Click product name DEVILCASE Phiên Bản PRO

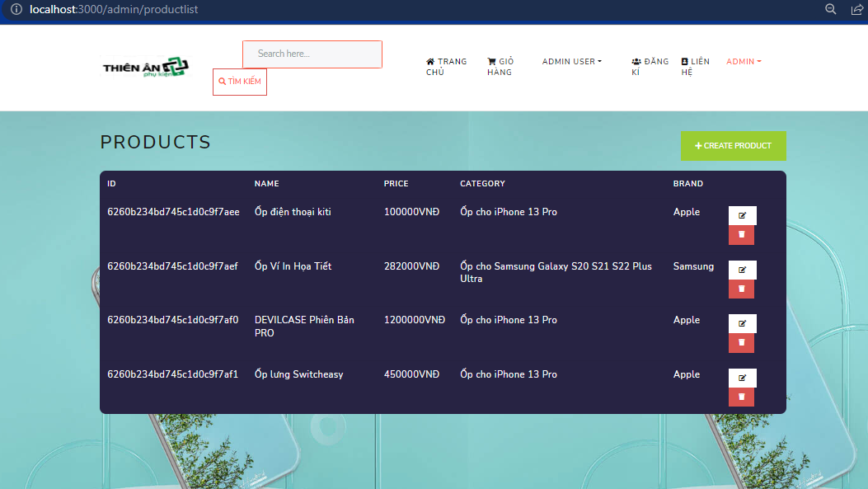(304, 327)
